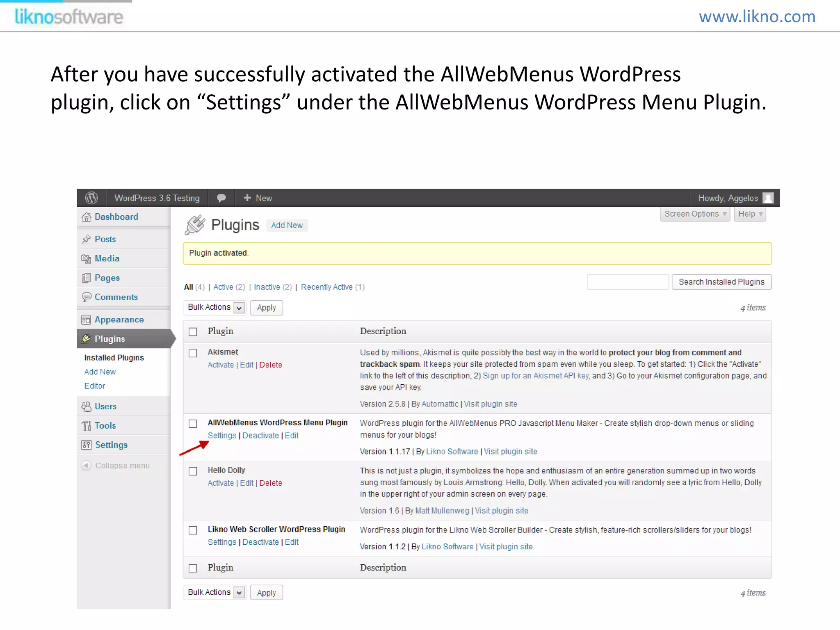Click the Plugins plug icon in sidebar
Screen dimensions: 840x630
point(86,339)
